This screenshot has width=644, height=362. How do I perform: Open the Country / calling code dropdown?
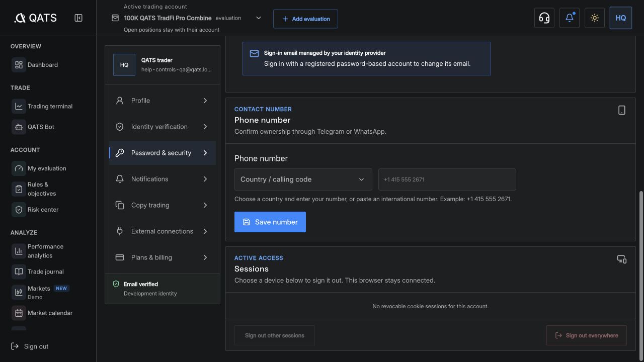tap(303, 179)
